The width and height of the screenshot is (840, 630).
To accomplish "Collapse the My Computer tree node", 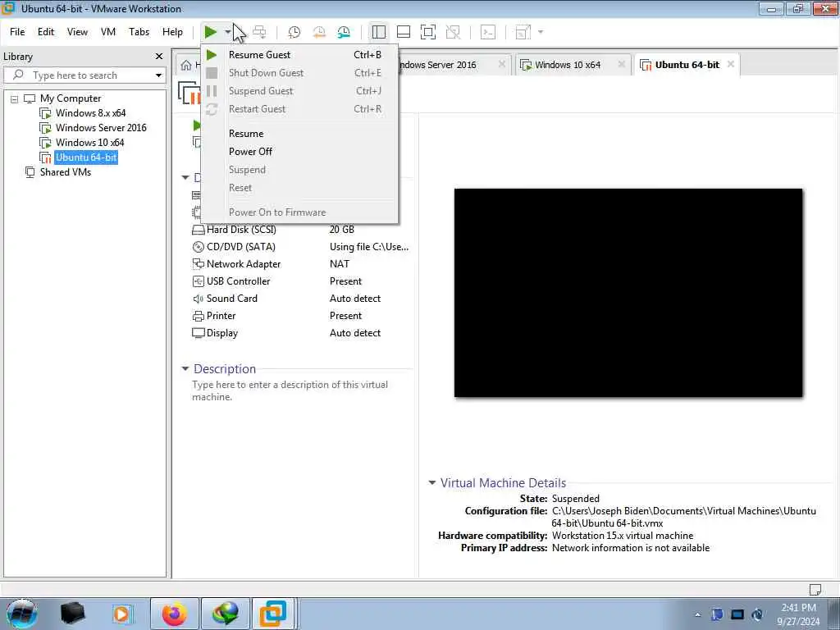I will [15, 99].
